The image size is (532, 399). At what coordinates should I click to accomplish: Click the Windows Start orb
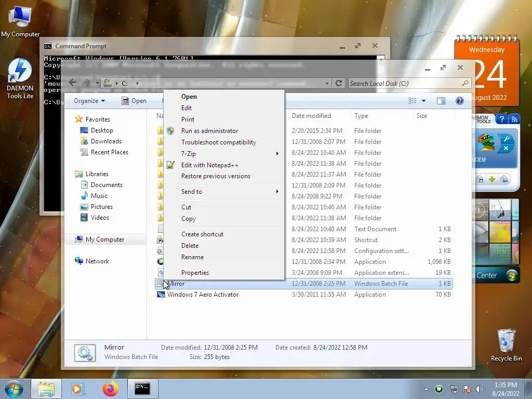(x=14, y=389)
